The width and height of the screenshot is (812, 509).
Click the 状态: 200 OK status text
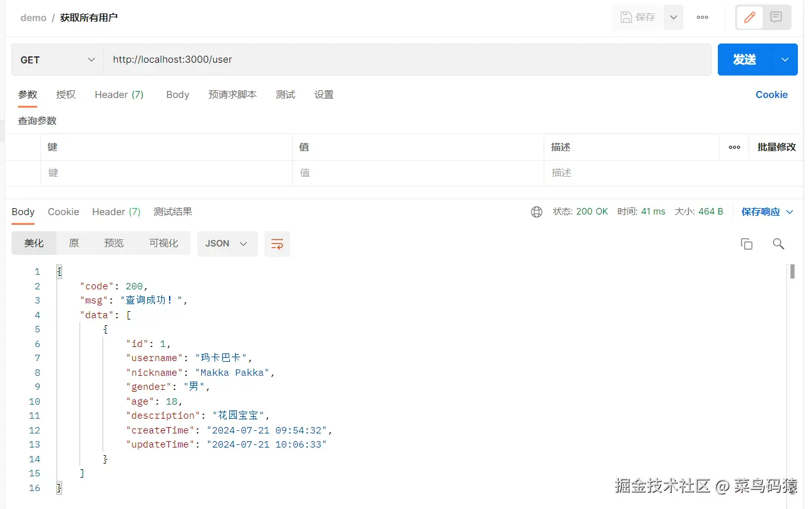click(x=580, y=212)
